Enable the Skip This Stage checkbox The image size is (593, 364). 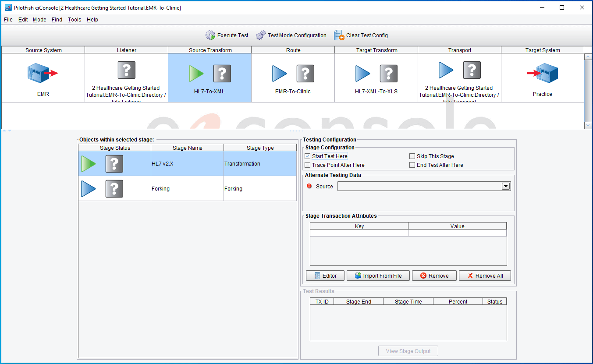tap(412, 156)
